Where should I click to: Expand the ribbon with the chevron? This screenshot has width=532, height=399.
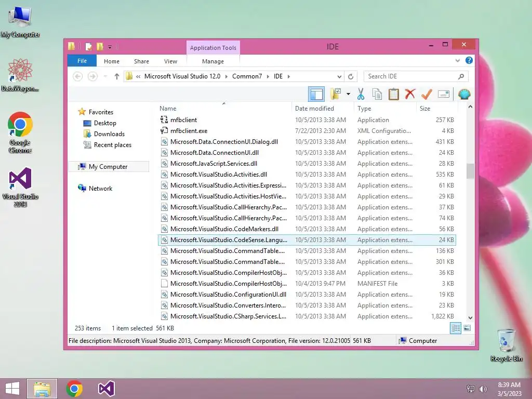(x=457, y=60)
